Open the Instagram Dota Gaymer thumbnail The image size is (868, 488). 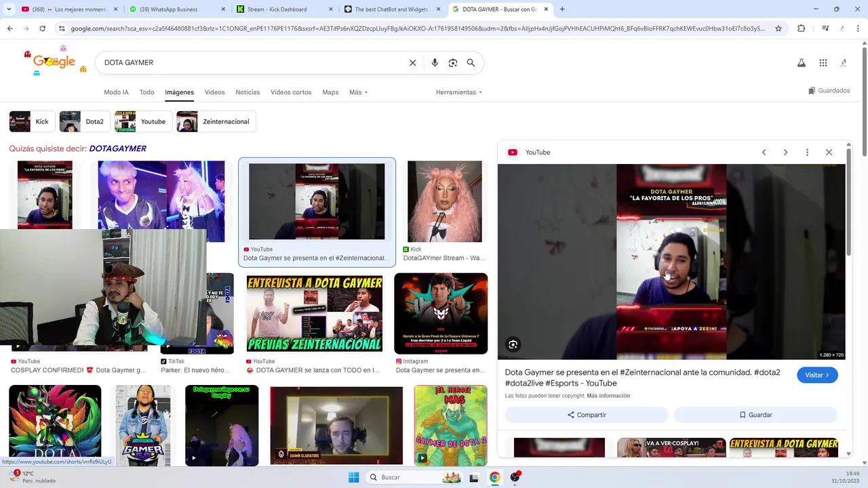click(441, 313)
